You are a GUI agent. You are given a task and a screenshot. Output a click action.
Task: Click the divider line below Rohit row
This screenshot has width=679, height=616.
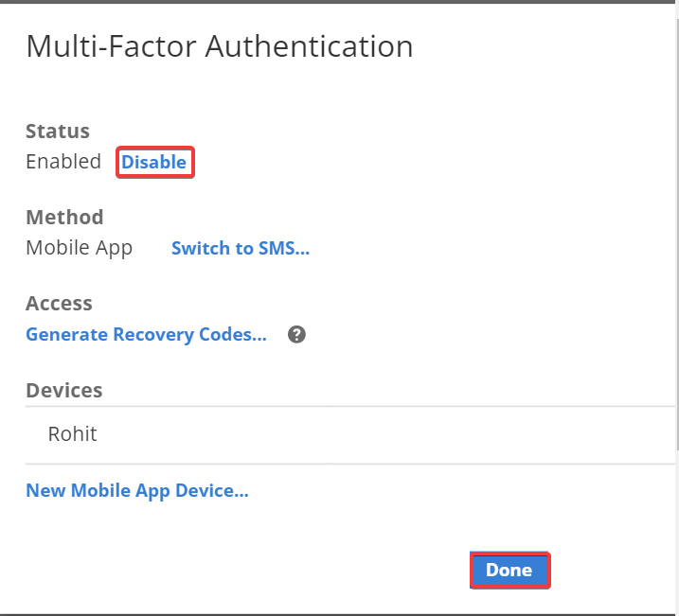click(x=349, y=464)
